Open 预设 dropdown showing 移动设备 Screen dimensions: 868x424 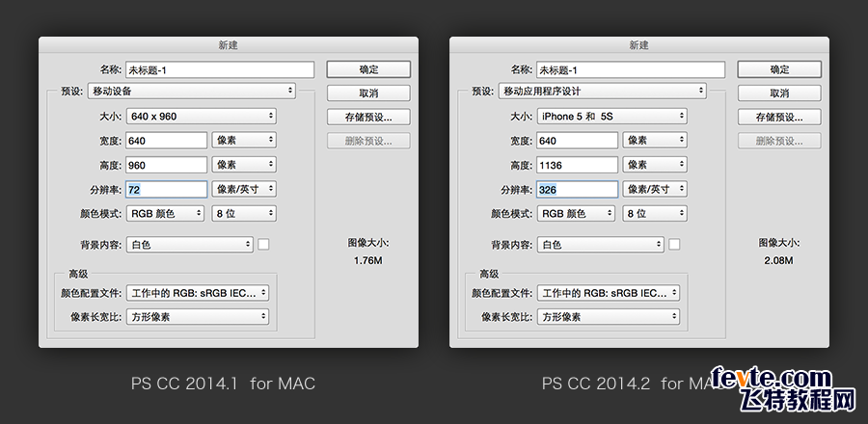click(x=192, y=92)
